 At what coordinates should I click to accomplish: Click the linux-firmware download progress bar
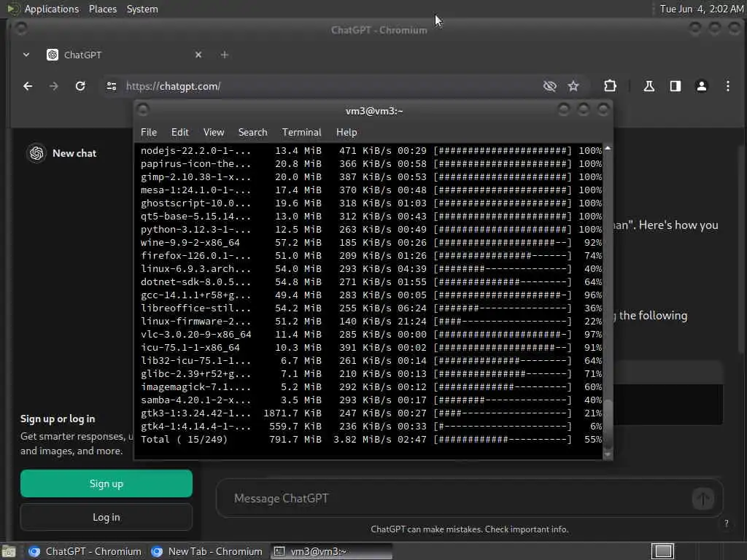point(503,322)
